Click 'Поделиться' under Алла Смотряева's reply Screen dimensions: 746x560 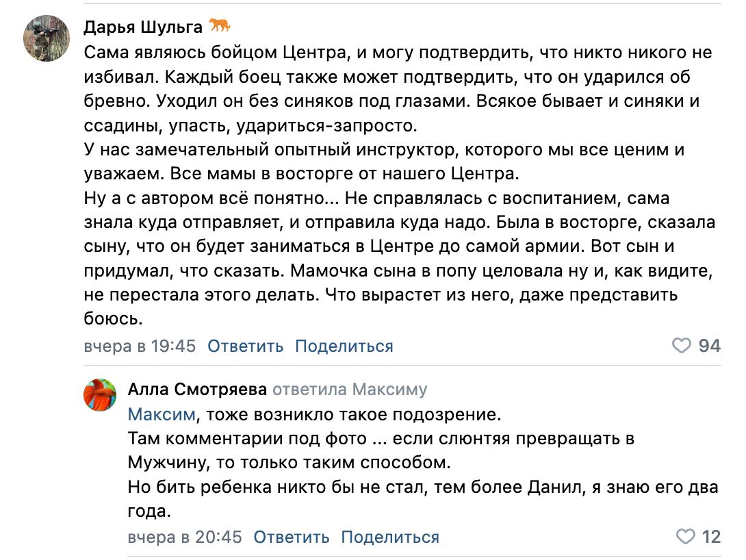390,537
